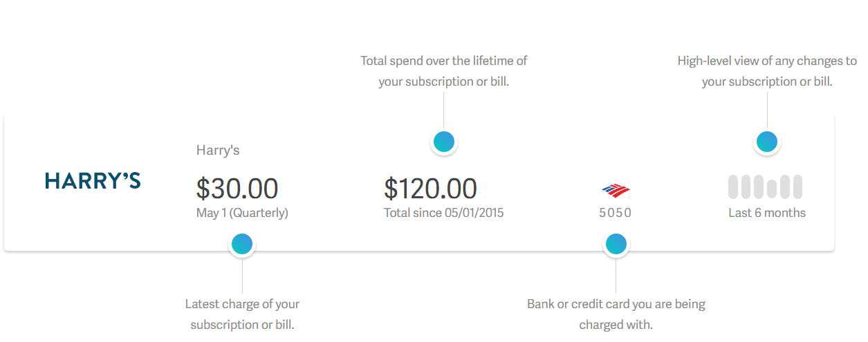This screenshot has height=342, width=868.
Task: Select the blue dot above the $120.00 total
Action: click(443, 142)
